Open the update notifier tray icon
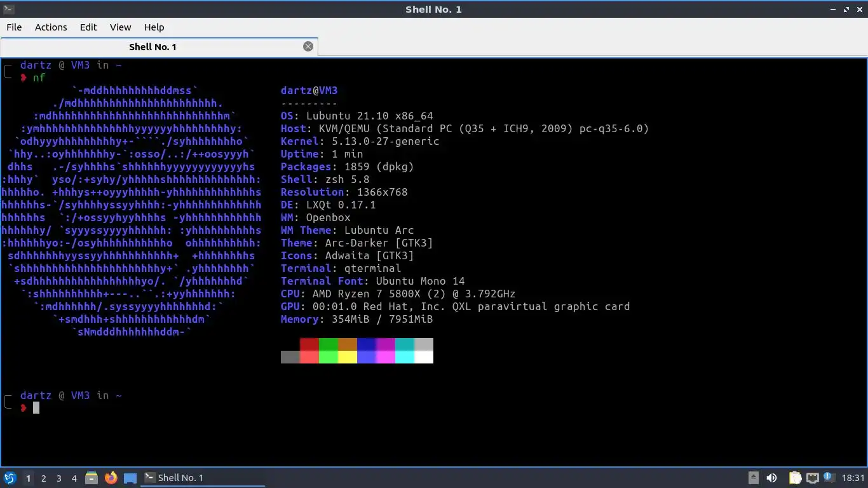The width and height of the screenshot is (868, 488). click(x=829, y=477)
